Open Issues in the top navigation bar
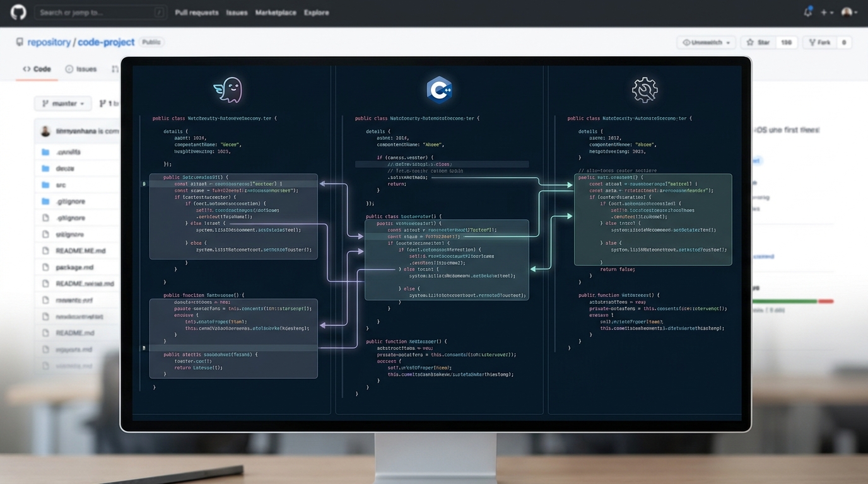Screen dimensions: 868x484 pos(237,13)
